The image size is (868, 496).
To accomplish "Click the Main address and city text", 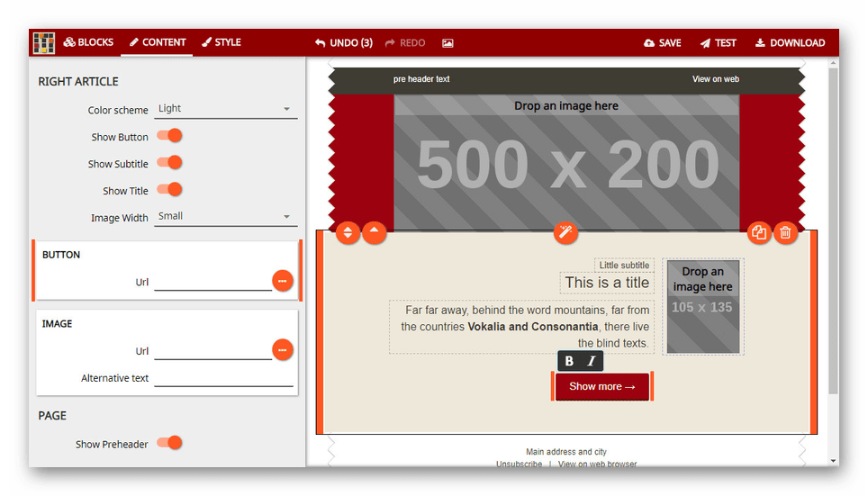I will [x=566, y=452].
